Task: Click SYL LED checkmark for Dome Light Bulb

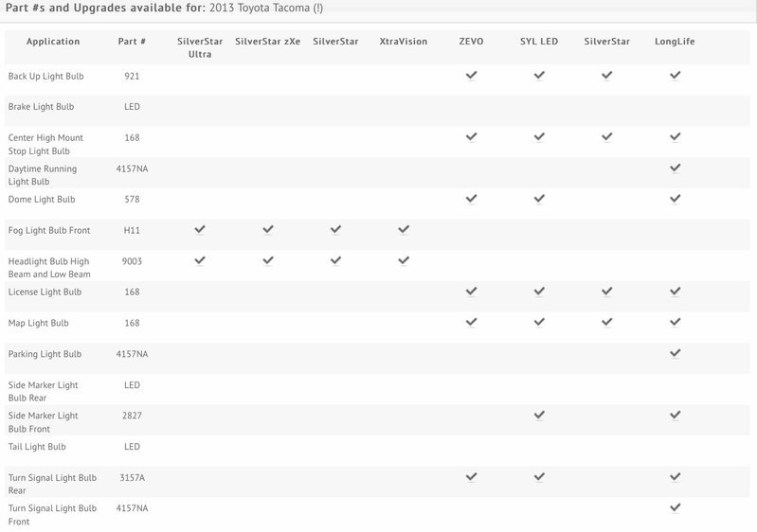Action: [539, 199]
